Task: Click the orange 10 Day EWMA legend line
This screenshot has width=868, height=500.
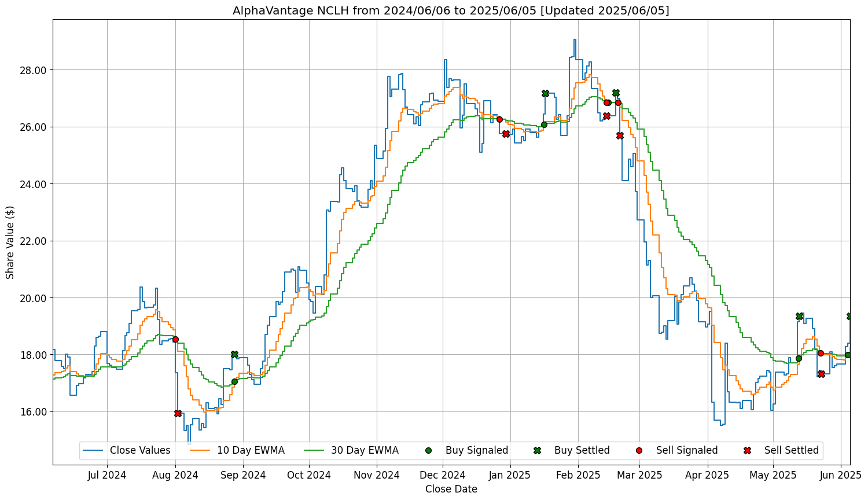Action: coord(200,450)
